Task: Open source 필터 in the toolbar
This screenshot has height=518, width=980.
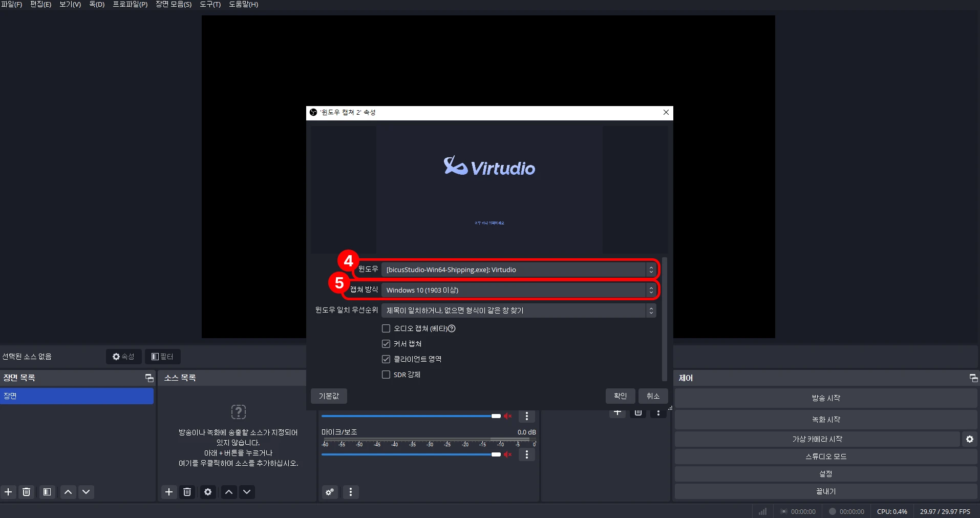Action: pos(163,357)
